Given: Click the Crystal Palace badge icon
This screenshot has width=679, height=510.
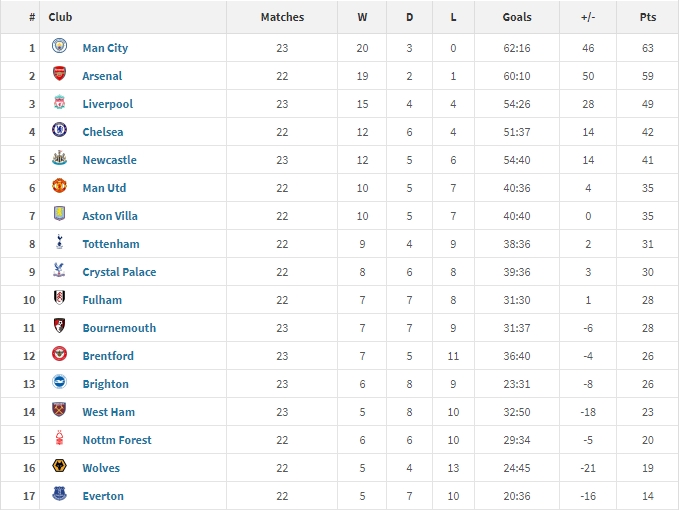Looking at the screenshot, I should (x=59, y=271).
